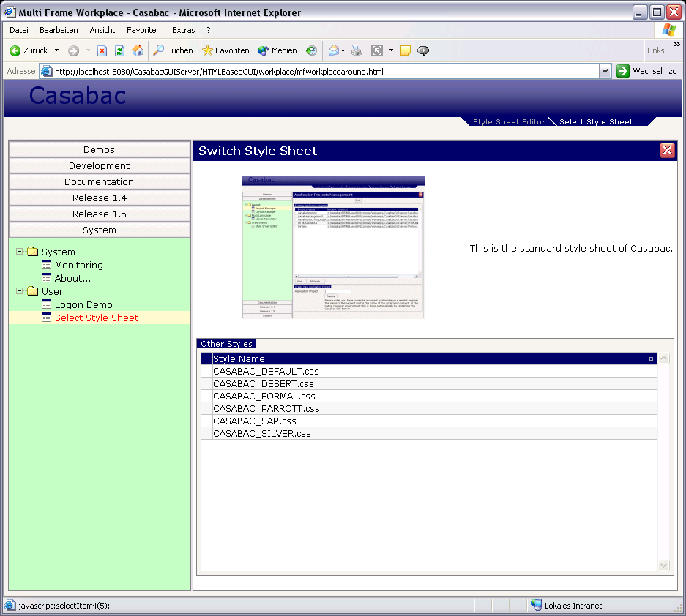Image resolution: width=686 pixels, height=616 pixels.
Task: Open the Back button history dropdown
Action: point(56,50)
